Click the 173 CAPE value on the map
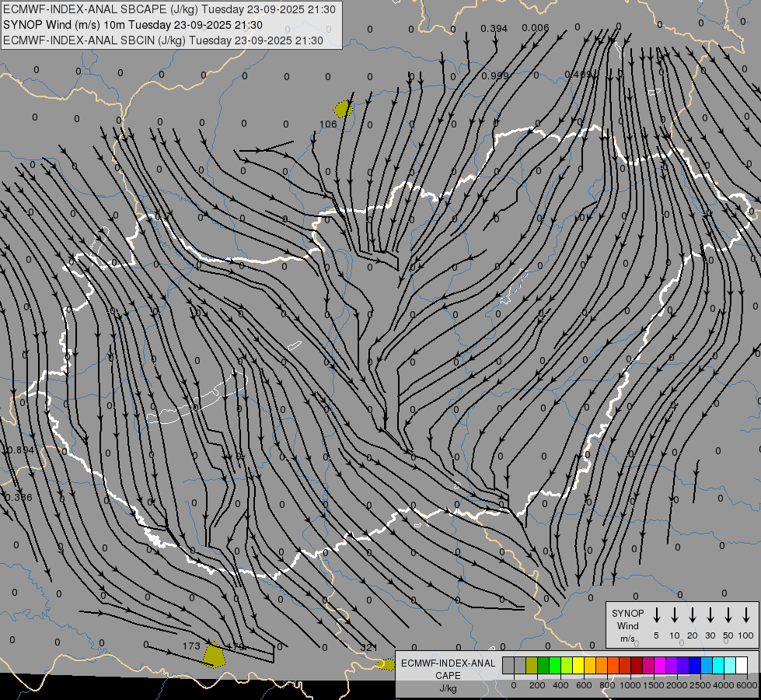The image size is (761, 700). [191, 646]
